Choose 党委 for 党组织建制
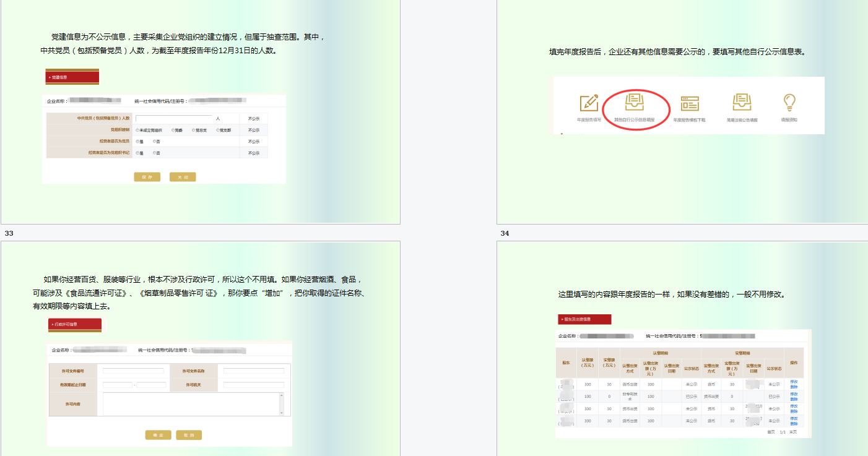 (174, 130)
